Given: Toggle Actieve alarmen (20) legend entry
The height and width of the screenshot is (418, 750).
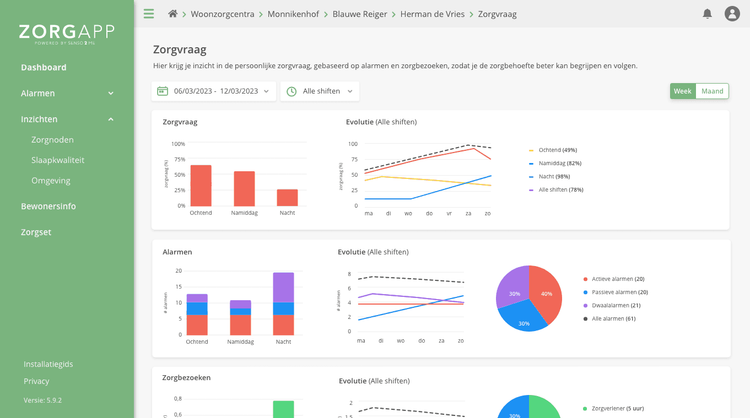Looking at the screenshot, I should click(614, 279).
